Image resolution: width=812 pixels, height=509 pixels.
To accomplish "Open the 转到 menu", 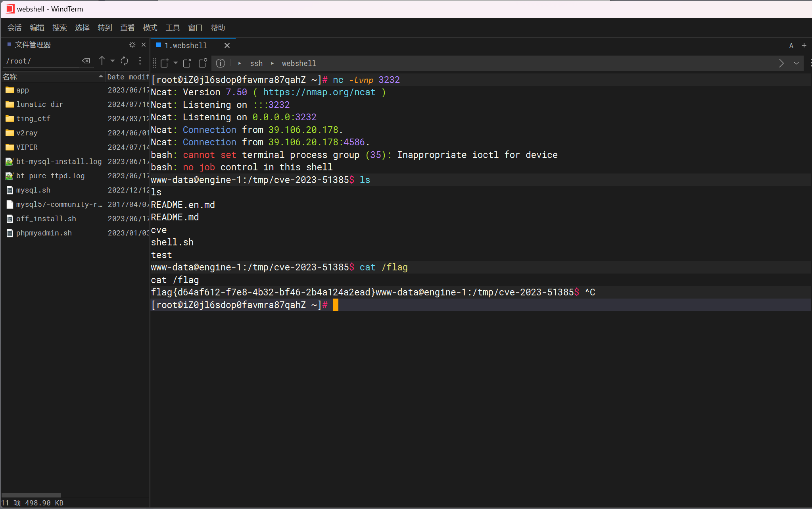I will click(x=105, y=28).
